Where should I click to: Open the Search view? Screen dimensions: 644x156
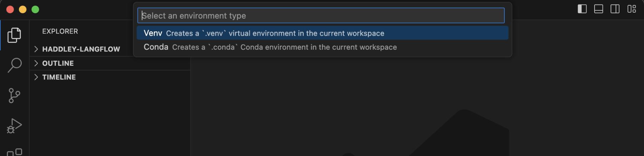14,65
